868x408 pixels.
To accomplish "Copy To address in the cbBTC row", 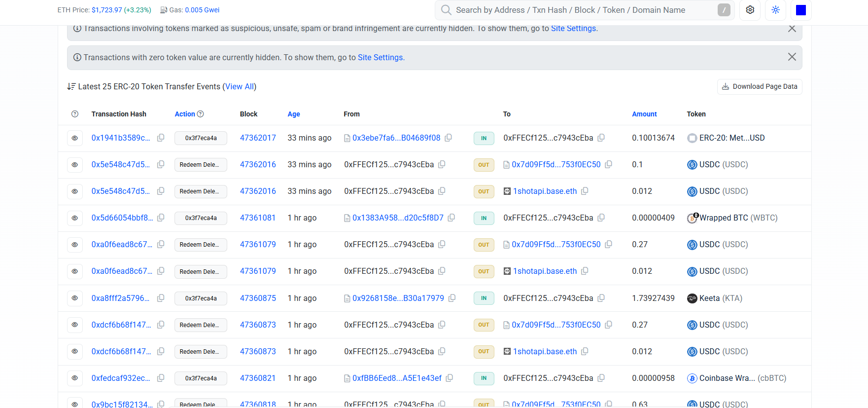I will click(601, 378).
